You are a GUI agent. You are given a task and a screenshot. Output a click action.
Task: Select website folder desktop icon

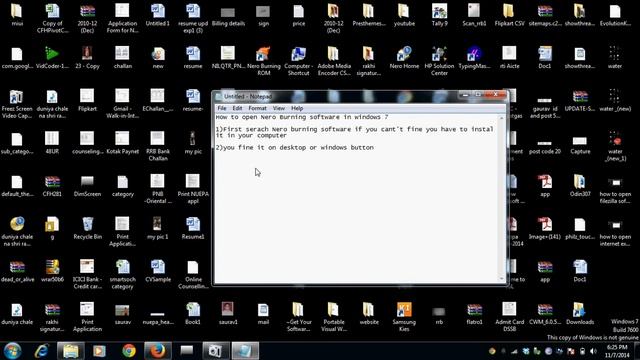pyautogui.click(x=369, y=313)
